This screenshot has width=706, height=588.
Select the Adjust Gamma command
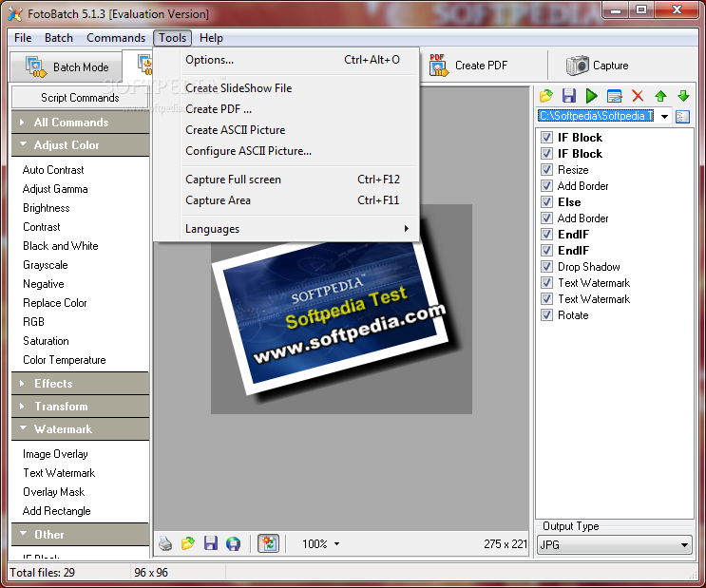pos(55,189)
